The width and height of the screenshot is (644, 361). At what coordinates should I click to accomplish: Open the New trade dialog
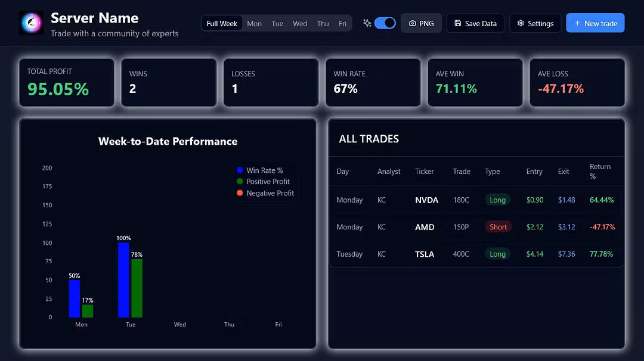595,24
